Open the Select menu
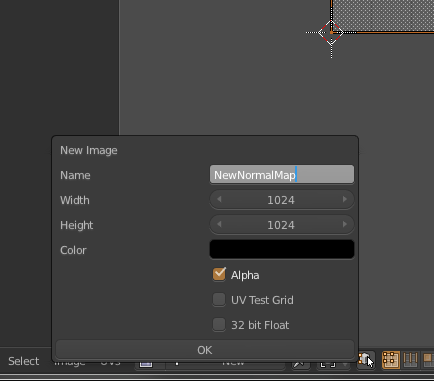Screen dimensions: 434x381 coord(24,361)
